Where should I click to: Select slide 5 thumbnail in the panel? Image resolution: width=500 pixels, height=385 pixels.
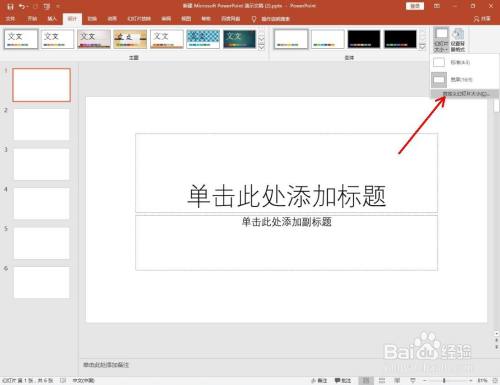point(41,243)
